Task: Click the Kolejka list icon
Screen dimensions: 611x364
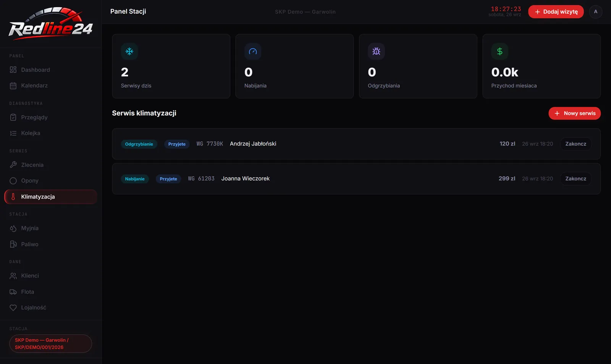Action: coord(13,133)
